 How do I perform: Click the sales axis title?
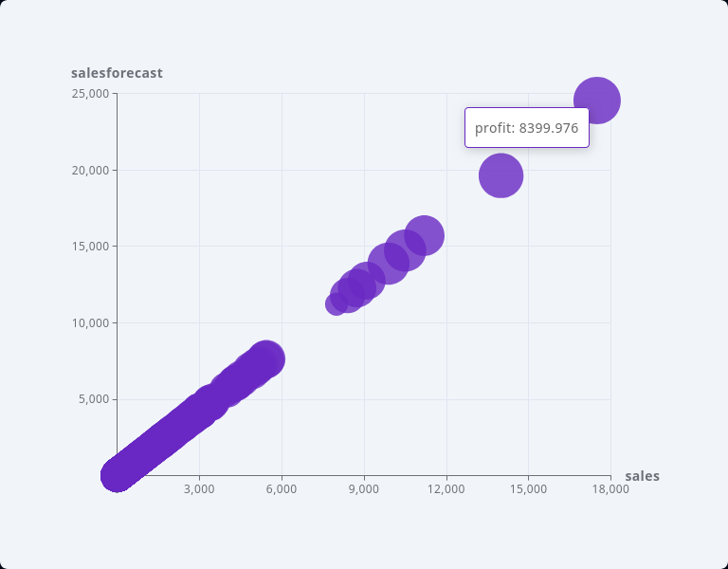tap(642, 476)
